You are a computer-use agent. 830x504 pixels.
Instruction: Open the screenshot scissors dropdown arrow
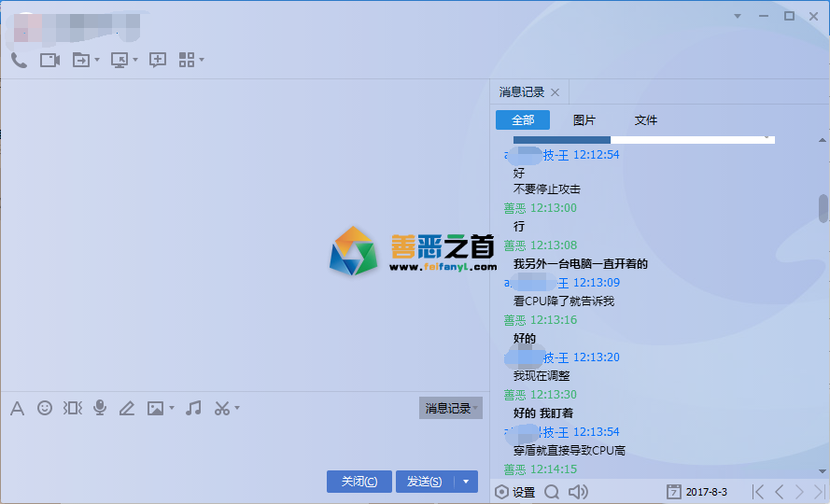pos(237,408)
